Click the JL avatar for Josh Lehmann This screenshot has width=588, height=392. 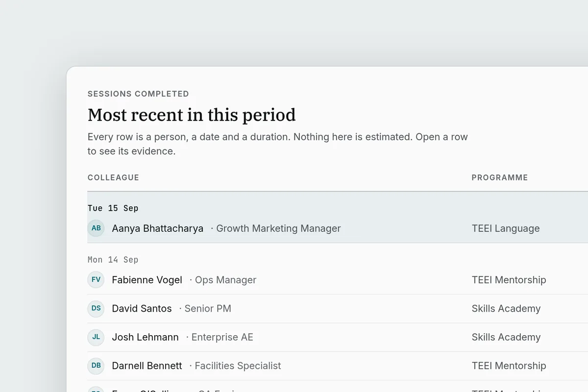[x=96, y=337]
